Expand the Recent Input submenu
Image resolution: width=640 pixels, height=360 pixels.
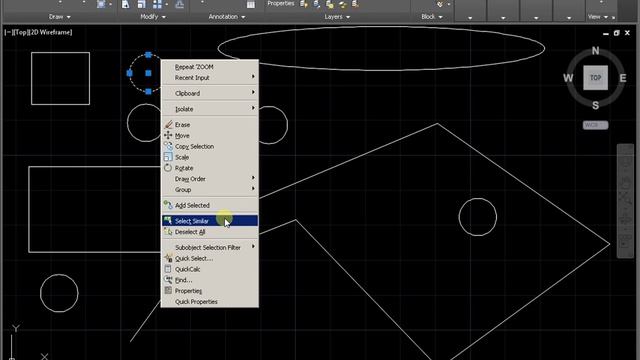pos(210,78)
